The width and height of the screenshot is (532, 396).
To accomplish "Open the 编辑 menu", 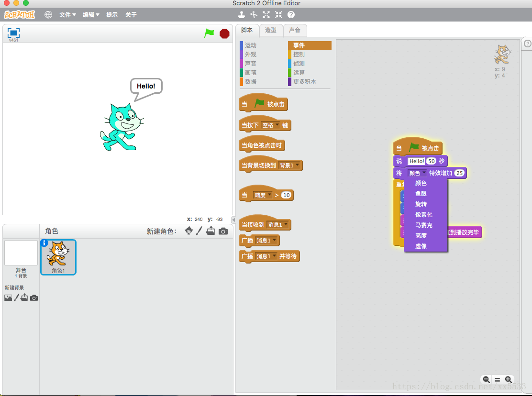I will pos(91,14).
